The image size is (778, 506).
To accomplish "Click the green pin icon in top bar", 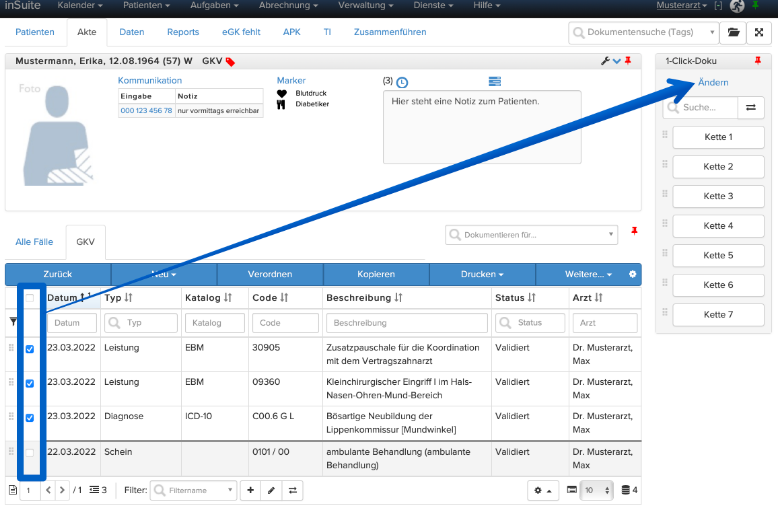I will [x=755, y=5].
